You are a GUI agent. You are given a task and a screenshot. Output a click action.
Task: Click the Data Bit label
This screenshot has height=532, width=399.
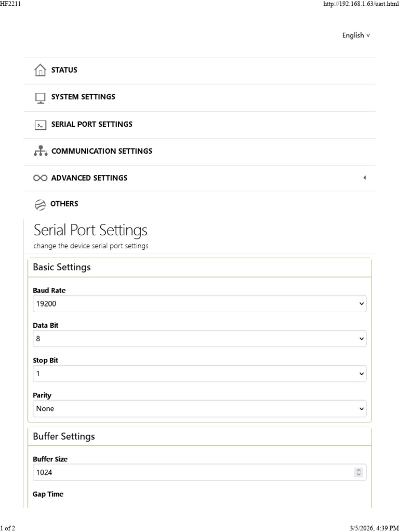[x=46, y=325]
